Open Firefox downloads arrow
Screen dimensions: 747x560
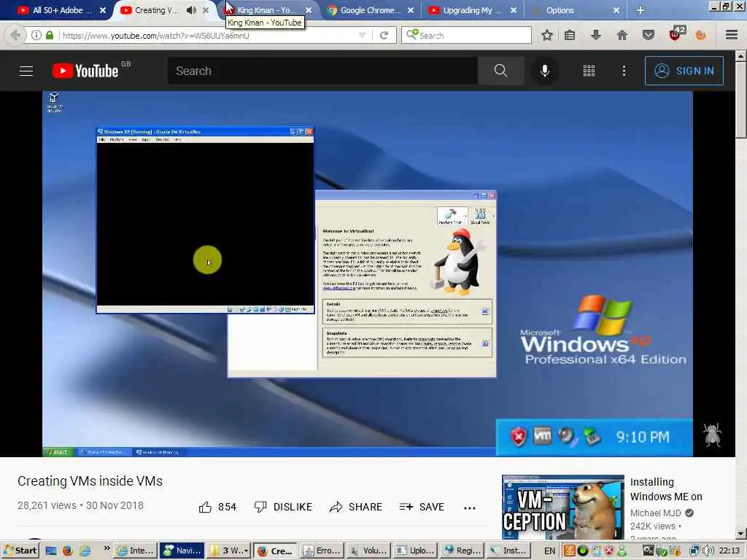point(595,35)
